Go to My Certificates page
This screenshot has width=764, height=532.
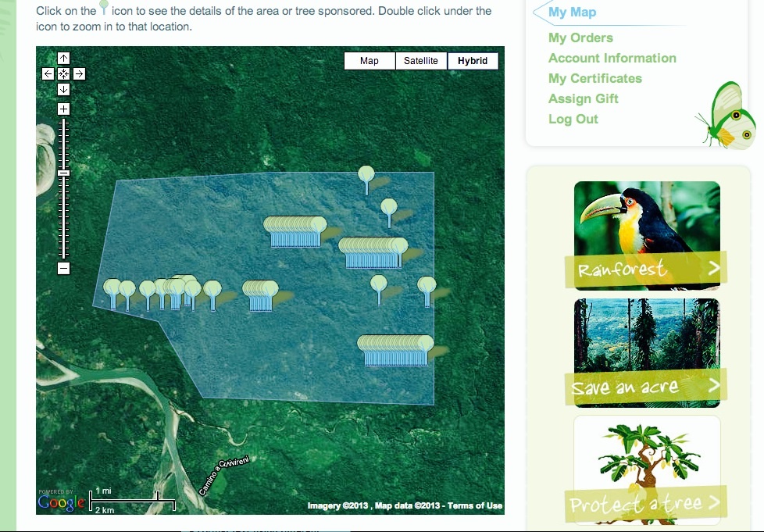click(x=594, y=78)
